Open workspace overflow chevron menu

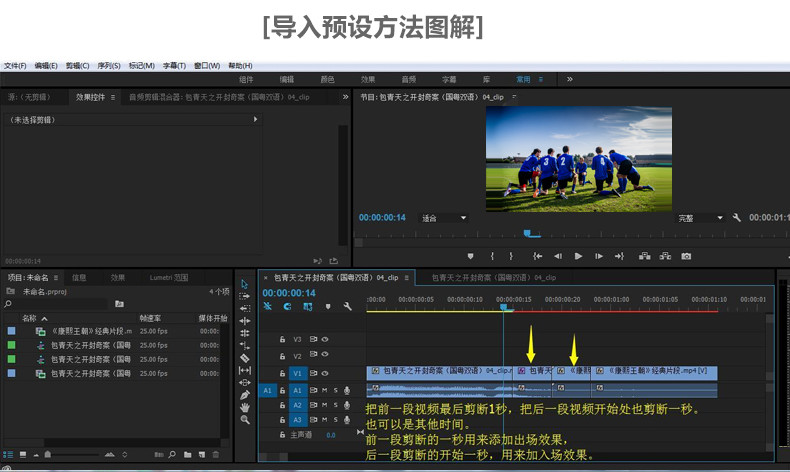coord(570,79)
